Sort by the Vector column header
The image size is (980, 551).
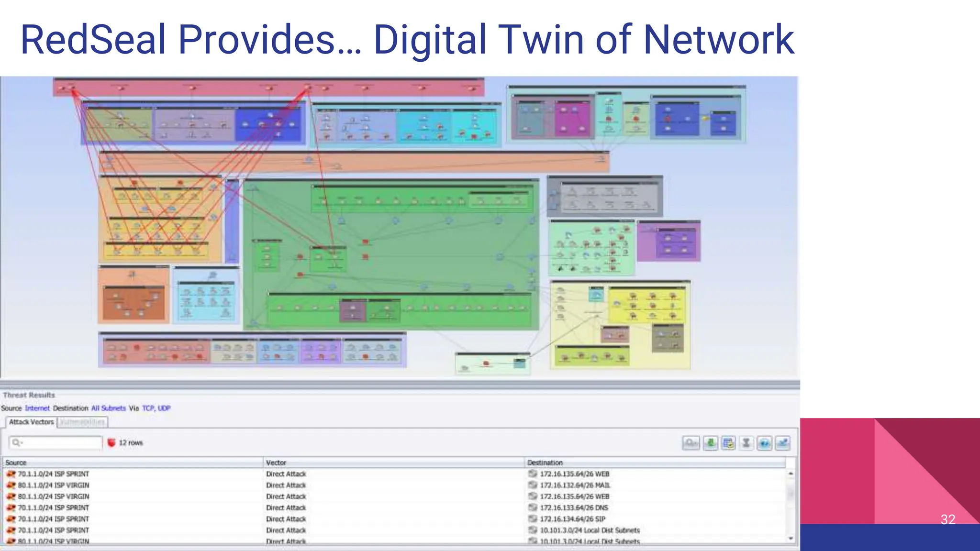[394, 463]
